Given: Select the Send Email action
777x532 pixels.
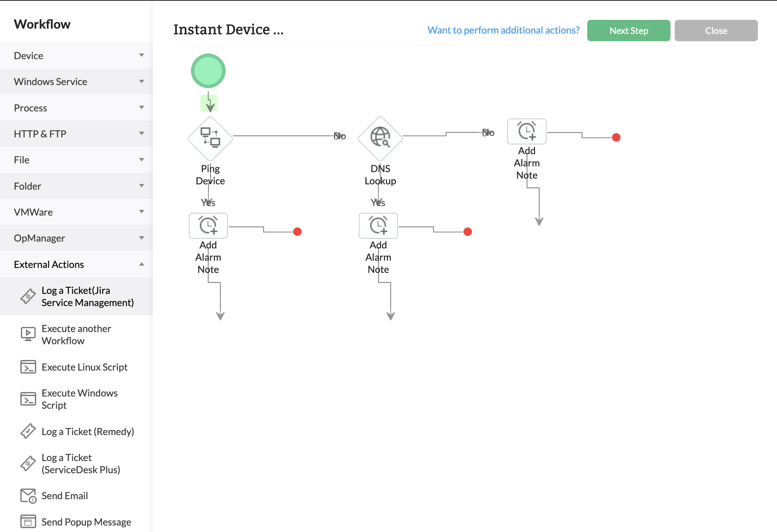Looking at the screenshot, I should pos(64,495).
